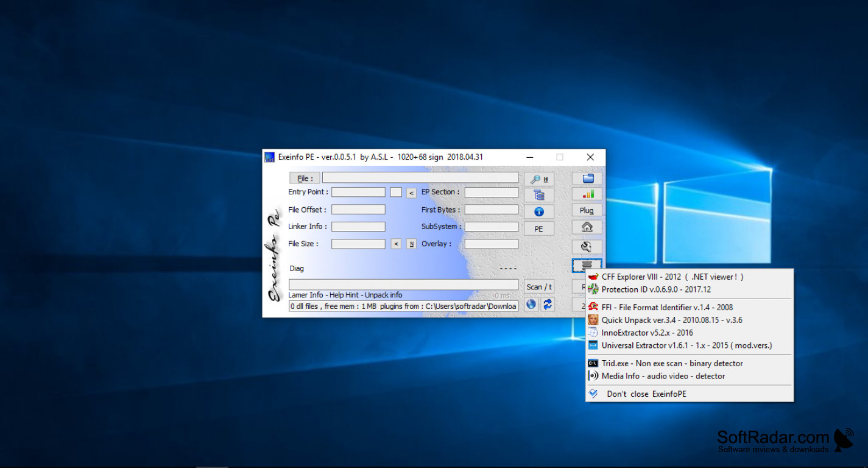Open the Plug plugins button
868x468 pixels.
587,210
